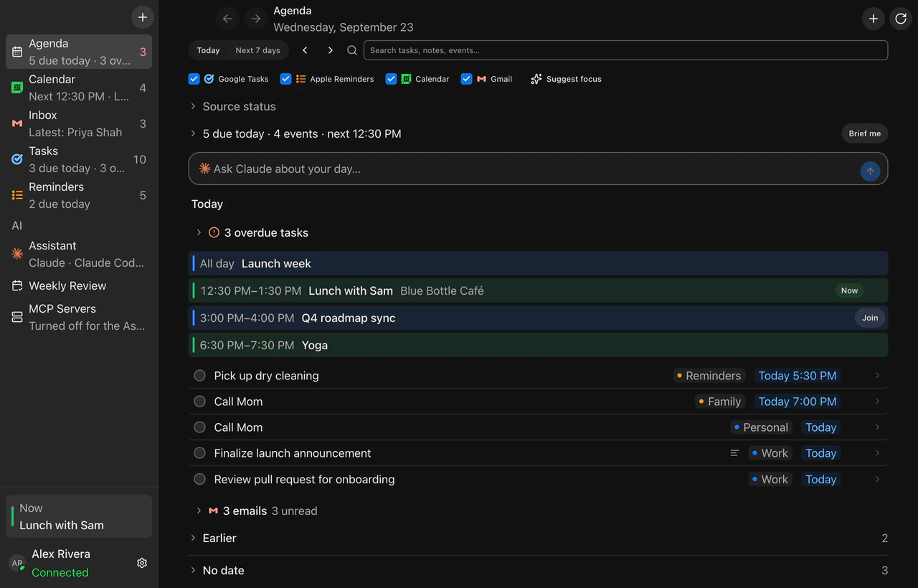Switch to Next 7 days view
918x588 pixels.
click(257, 50)
